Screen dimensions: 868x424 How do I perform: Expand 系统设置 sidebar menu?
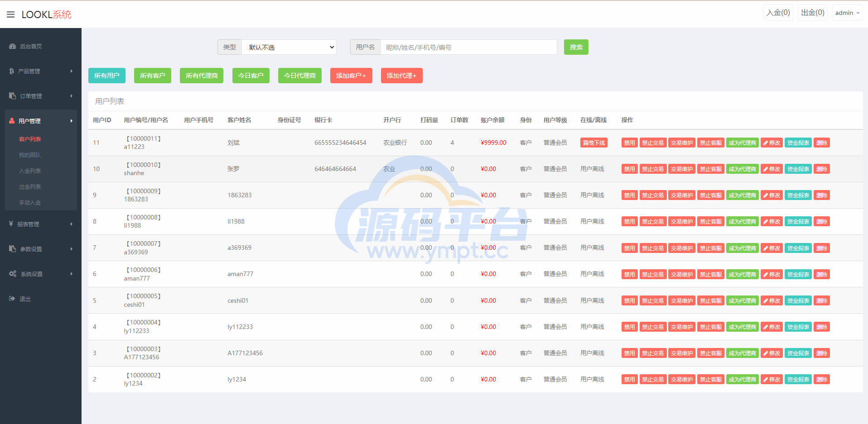pos(41,274)
